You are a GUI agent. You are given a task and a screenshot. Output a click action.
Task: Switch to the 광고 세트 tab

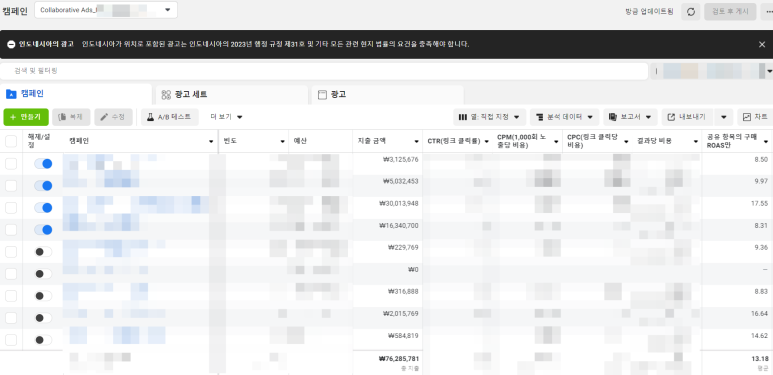(232, 95)
